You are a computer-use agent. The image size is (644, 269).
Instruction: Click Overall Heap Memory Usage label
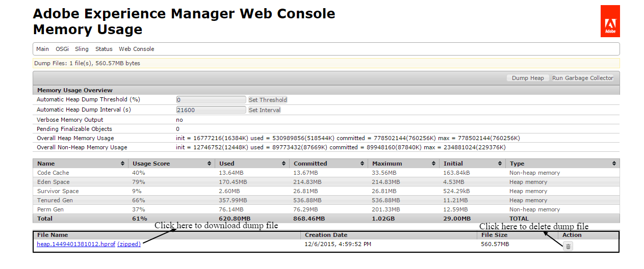pos(75,138)
